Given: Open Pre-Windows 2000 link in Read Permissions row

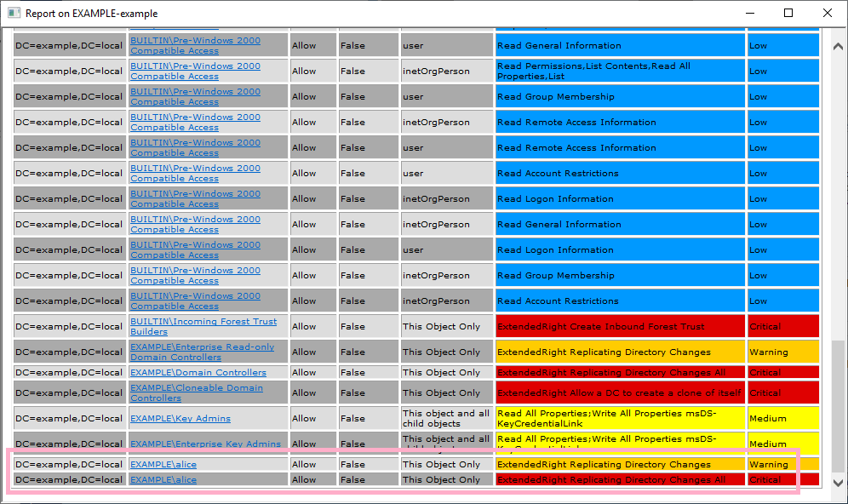Looking at the screenshot, I should (x=195, y=72).
